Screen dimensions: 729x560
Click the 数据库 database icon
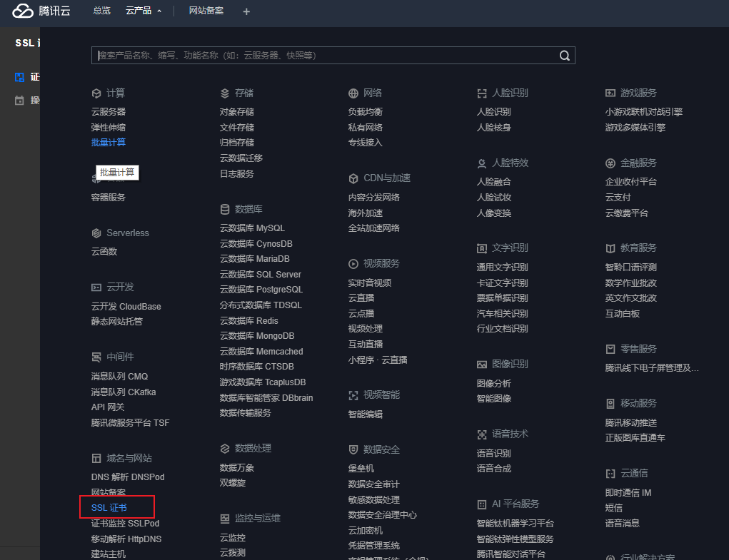225,209
